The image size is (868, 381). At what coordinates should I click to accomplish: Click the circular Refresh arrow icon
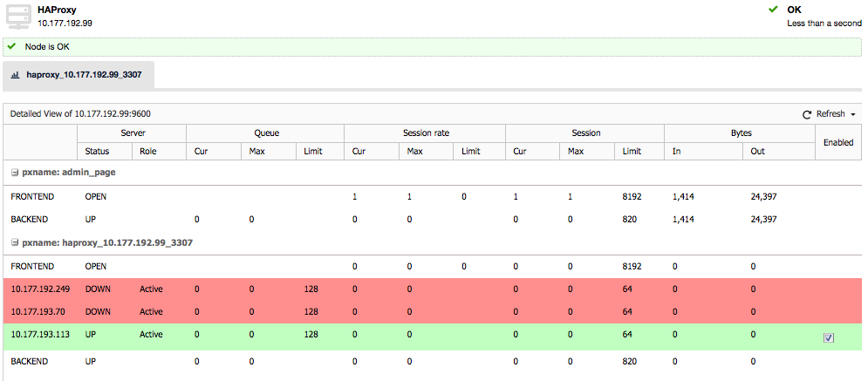[x=807, y=114]
